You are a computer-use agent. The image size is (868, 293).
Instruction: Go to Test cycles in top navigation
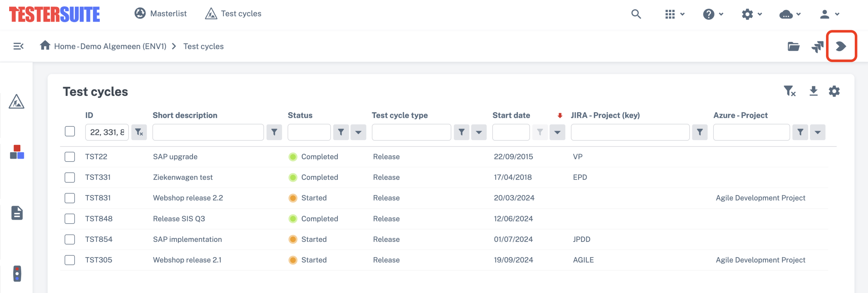(x=233, y=14)
